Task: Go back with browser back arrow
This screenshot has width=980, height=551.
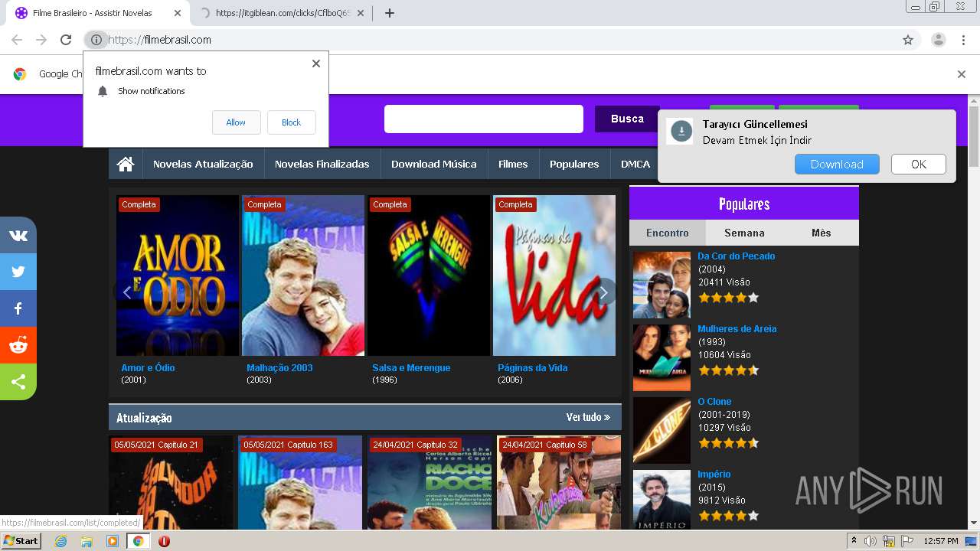Action: [17, 40]
